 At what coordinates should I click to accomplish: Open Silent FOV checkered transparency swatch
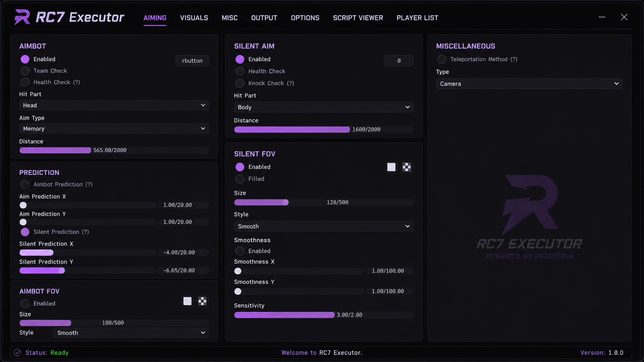point(406,167)
